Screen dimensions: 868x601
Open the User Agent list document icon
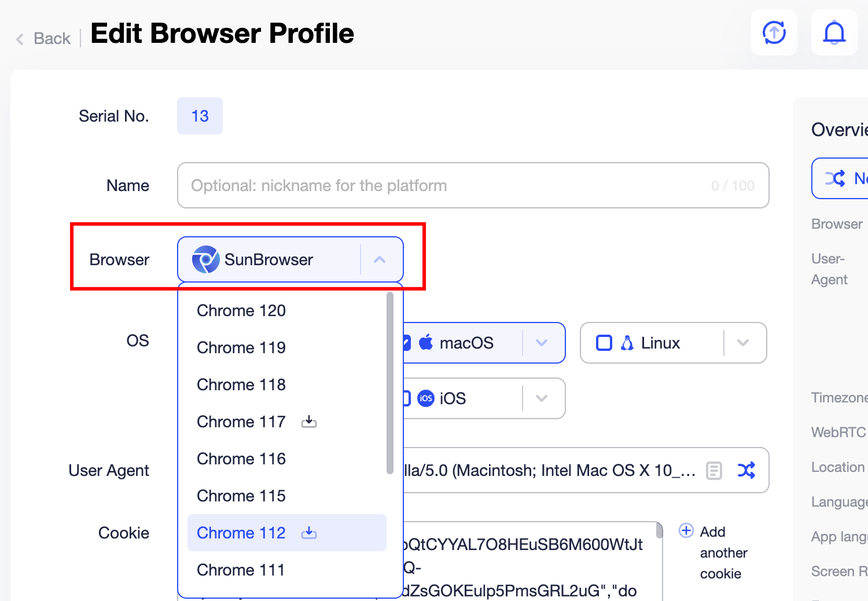tap(714, 470)
